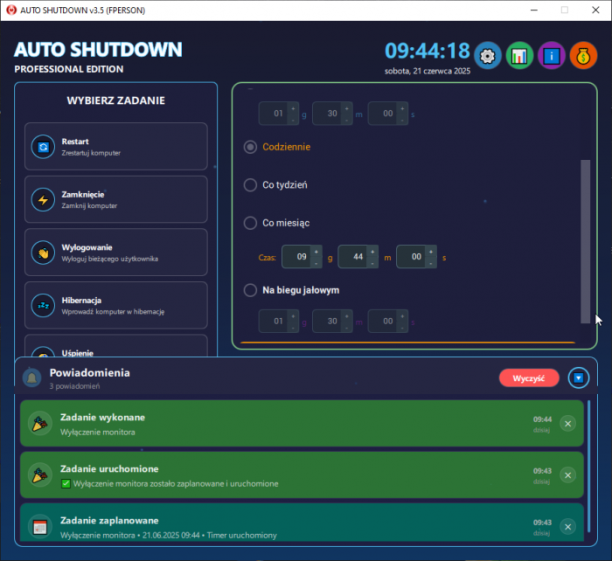This screenshot has height=561, width=612.
Task: Click calendar icon of Zadanie zaplanowane notification
Action: (40, 527)
